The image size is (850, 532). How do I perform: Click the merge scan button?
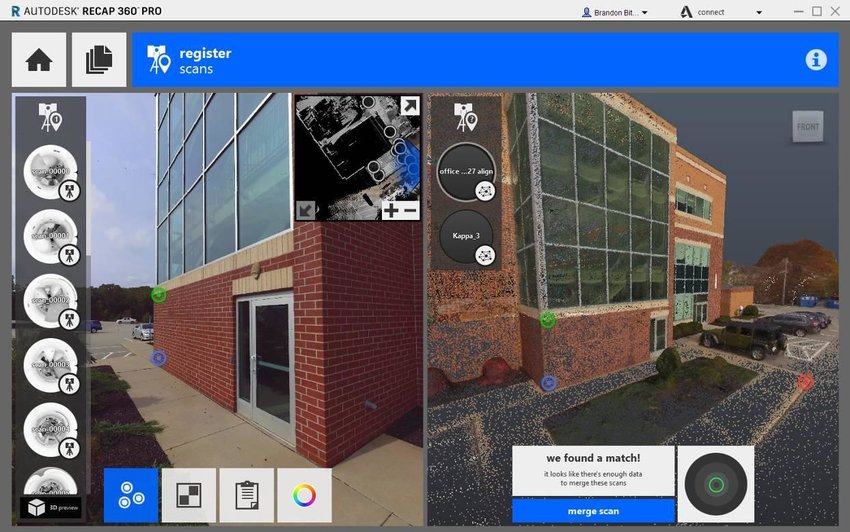coord(593,511)
